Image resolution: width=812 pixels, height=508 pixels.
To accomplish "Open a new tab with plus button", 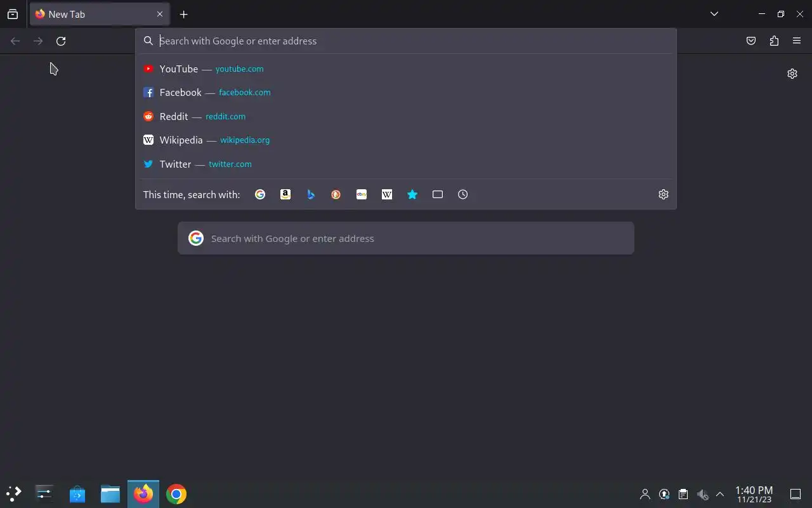I will [x=183, y=14].
